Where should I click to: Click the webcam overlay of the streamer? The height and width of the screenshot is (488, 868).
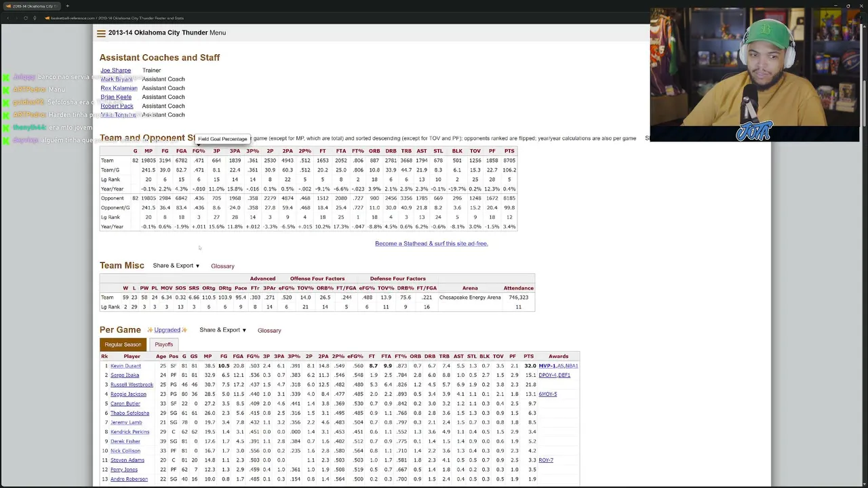[x=755, y=75]
